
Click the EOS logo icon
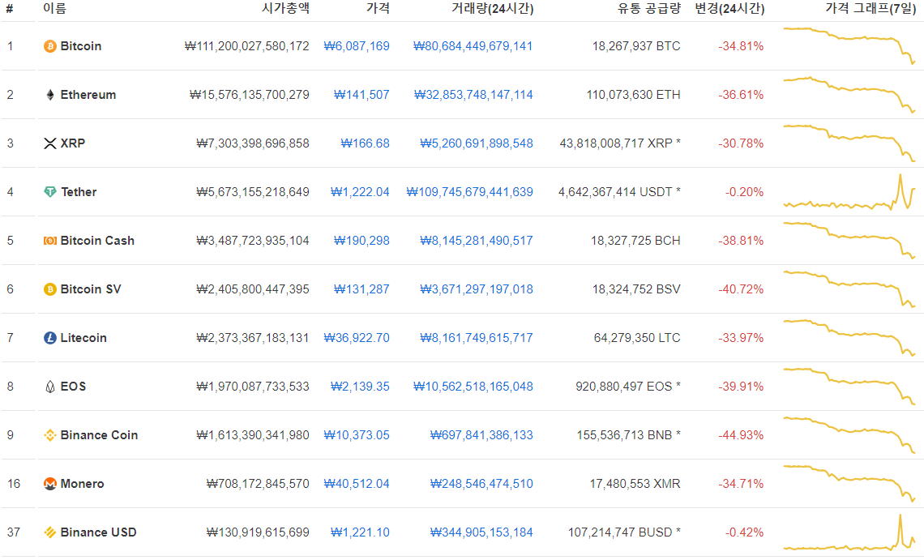(50, 387)
